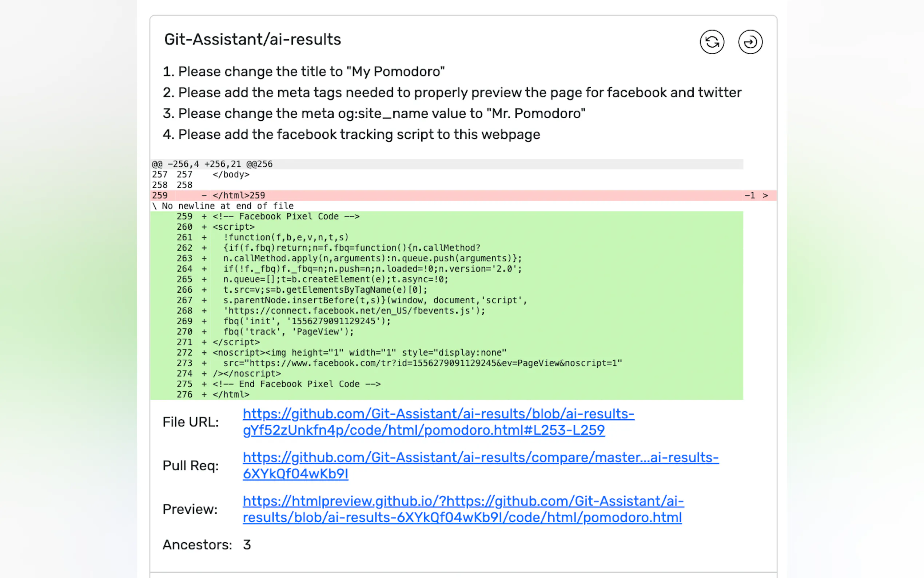Open the Pull Req compare link
Image resolution: width=924 pixels, height=578 pixels.
pyautogui.click(x=480, y=466)
